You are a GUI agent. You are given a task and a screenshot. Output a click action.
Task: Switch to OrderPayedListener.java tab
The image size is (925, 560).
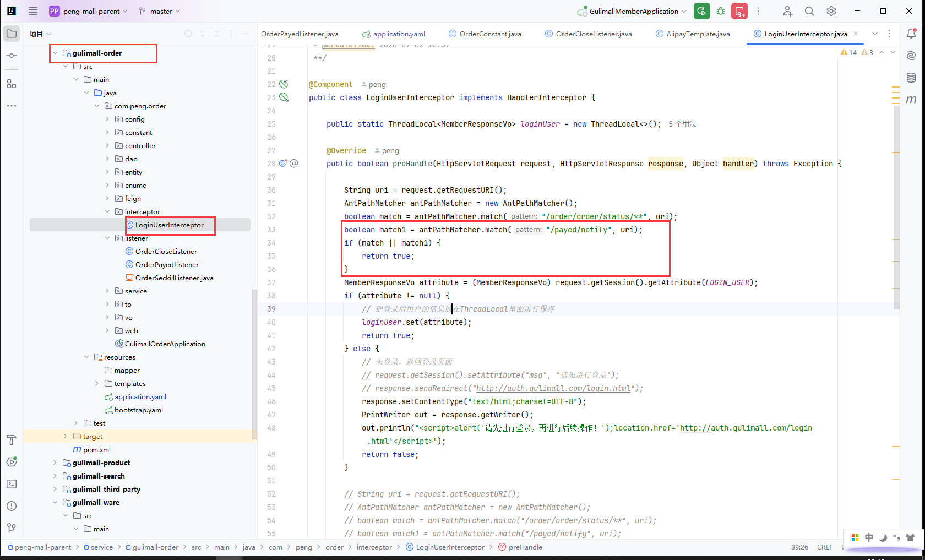[300, 34]
